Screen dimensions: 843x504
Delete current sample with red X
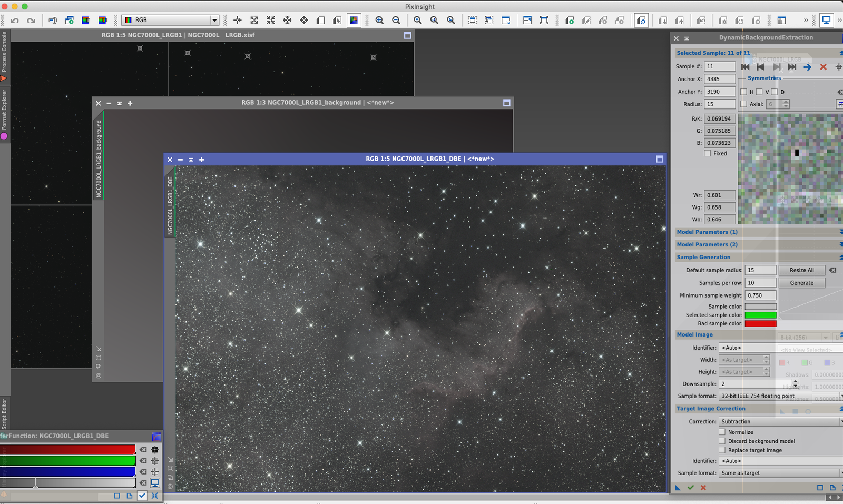pos(823,67)
